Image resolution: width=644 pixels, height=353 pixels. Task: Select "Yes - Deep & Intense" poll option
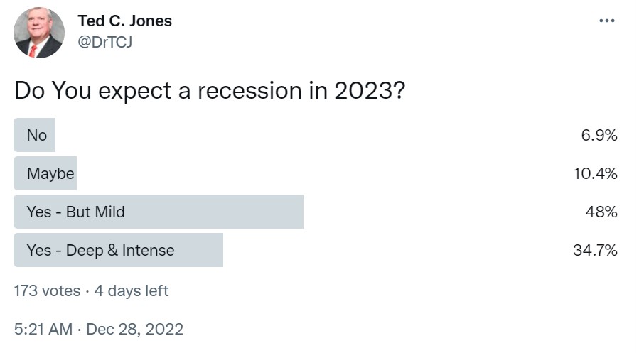coord(100,250)
